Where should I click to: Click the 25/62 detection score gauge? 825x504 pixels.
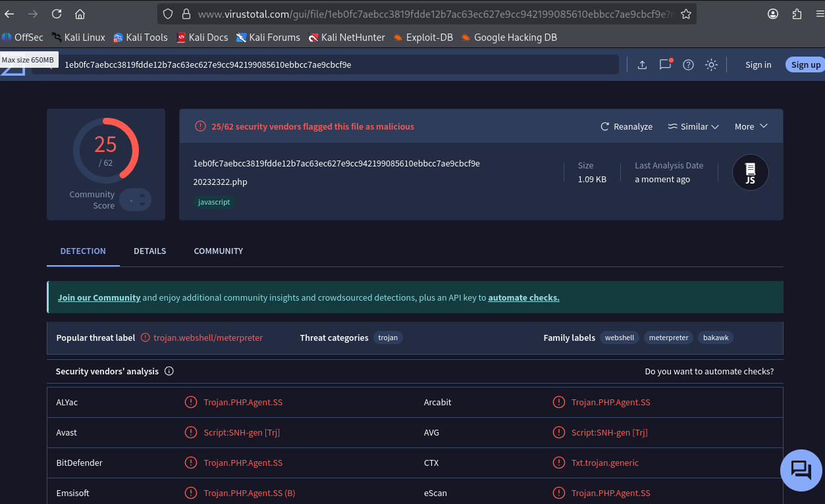pyautogui.click(x=105, y=151)
